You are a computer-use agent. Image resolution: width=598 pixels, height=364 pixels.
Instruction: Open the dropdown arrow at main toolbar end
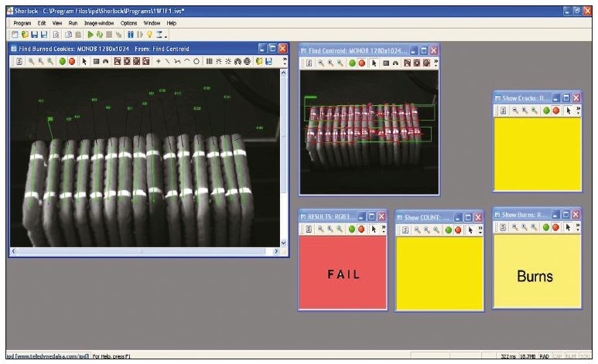point(166,36)
